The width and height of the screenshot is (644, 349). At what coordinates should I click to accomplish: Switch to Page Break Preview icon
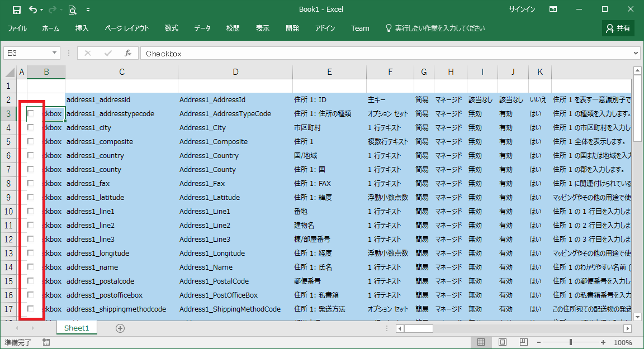523,342
